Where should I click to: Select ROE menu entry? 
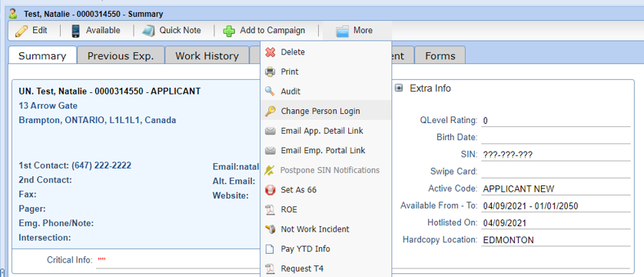coord(326,209)
